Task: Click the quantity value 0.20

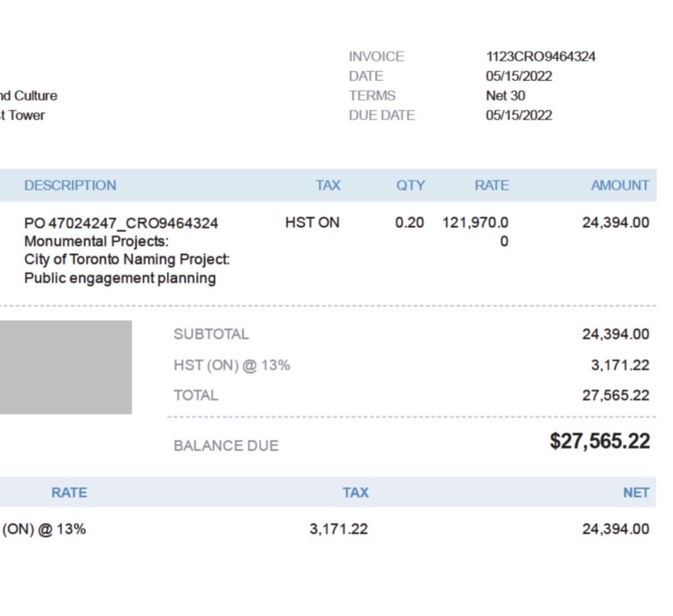Action: [409, 223]
